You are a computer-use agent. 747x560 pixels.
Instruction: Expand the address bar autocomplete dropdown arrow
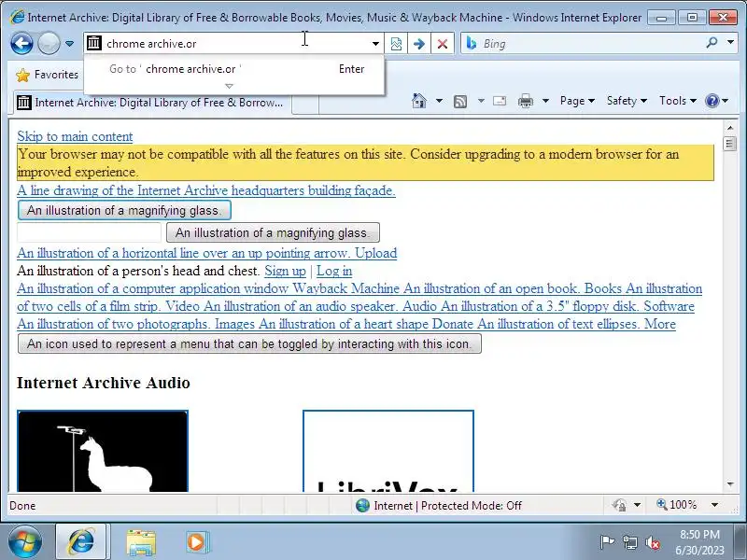click(x=375, y=44)
